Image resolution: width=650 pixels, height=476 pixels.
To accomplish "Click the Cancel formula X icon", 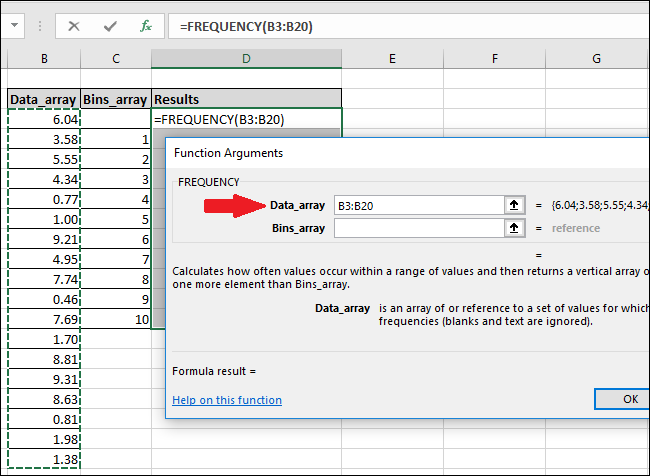I will point(73,26).
